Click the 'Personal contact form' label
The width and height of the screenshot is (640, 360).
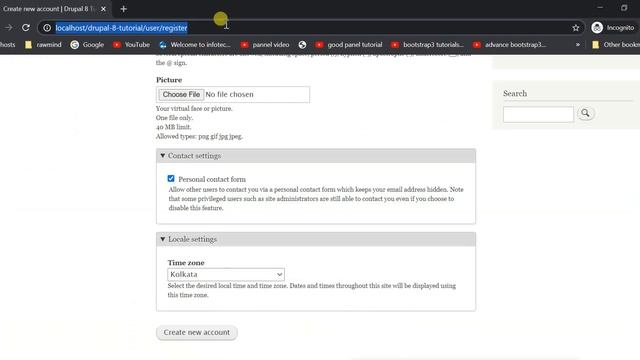pyautogui.click(x=212, y=179)
